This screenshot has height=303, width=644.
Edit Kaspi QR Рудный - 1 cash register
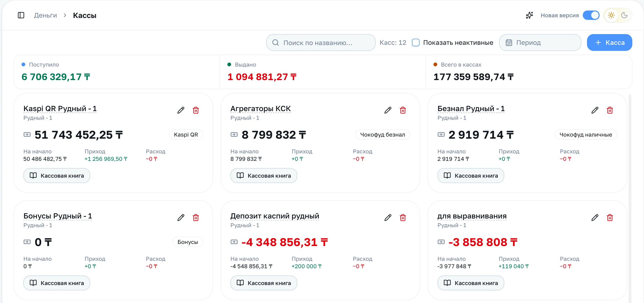pos(181,110)
